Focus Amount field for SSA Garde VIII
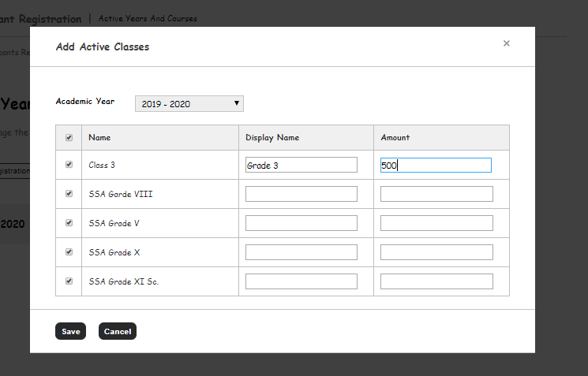This screenshot has width=588, height=376. pyautogui.click(x=436, y=194)
